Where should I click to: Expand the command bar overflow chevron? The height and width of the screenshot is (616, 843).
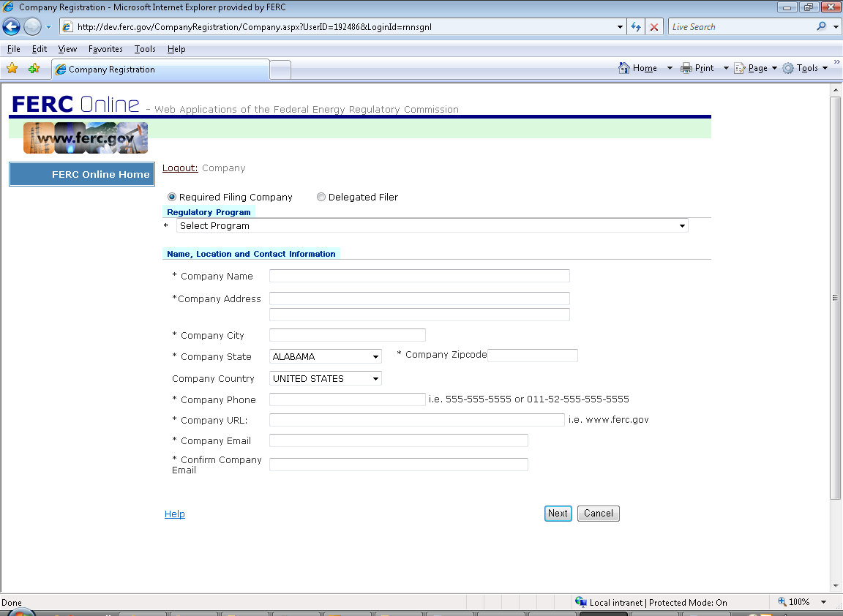click(x=836, y=62)
